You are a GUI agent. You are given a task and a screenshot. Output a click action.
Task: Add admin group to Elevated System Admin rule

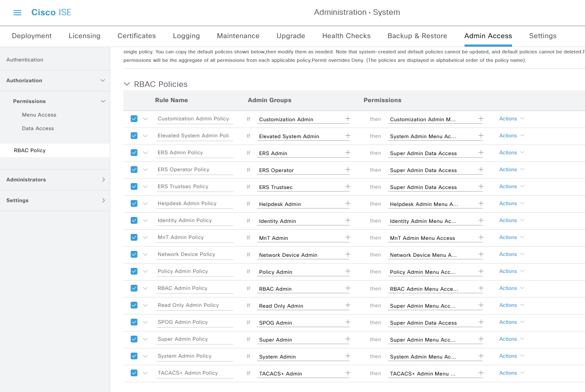348,136
